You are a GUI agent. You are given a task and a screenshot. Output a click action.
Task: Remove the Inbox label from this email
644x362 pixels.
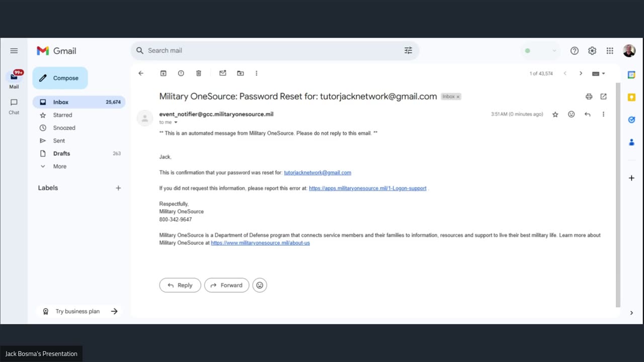[458, 97]
